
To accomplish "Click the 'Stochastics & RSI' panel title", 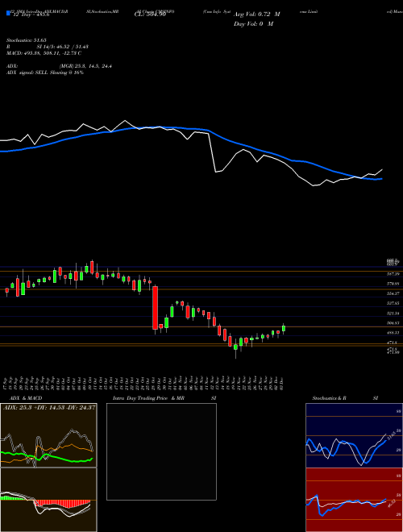I will 345,398.
